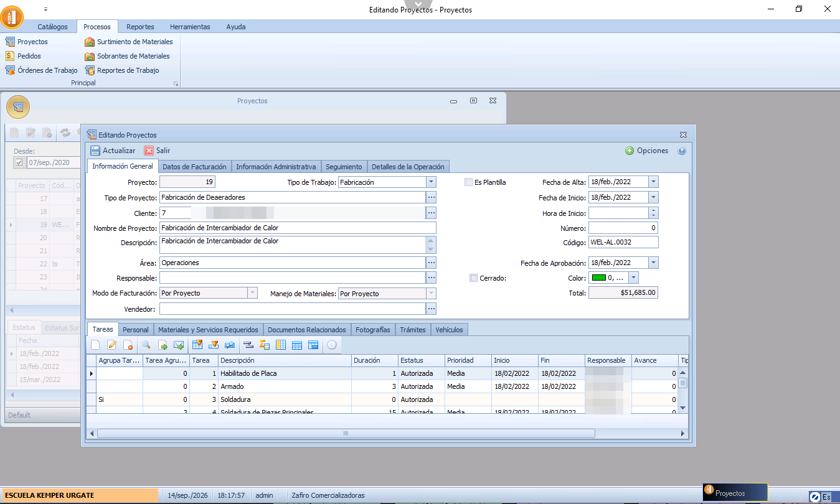Open the Herramientas ribbon tab
The image size is (840, 504).
[x=190, y=27]
